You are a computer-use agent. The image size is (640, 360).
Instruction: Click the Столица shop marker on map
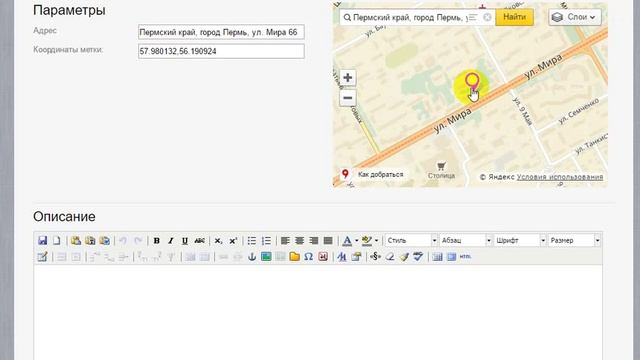(441, 171)
